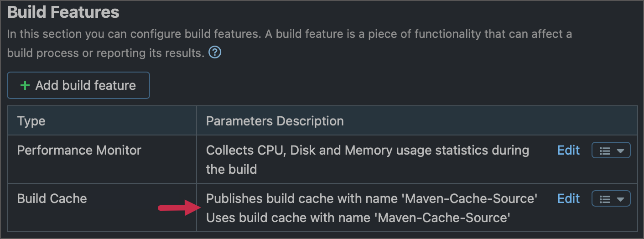Click the Type column header
644x239 pixels.
(x=31, y=121)
